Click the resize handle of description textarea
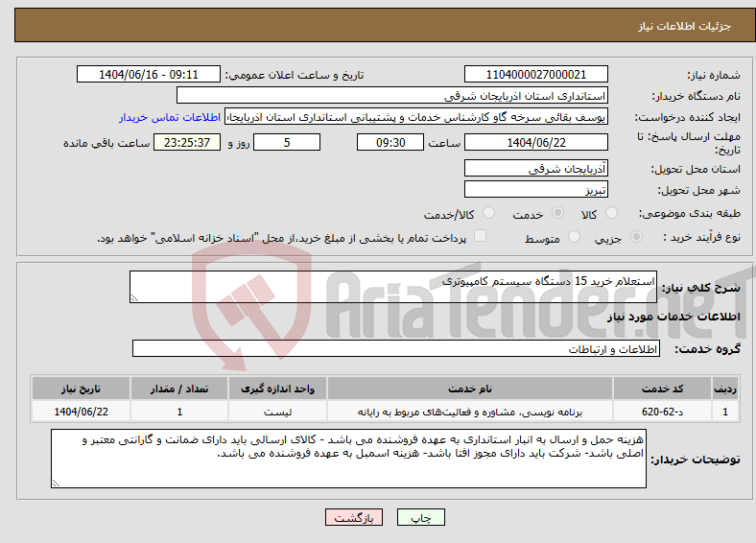756x543 pixels. [x=134, y=298]
